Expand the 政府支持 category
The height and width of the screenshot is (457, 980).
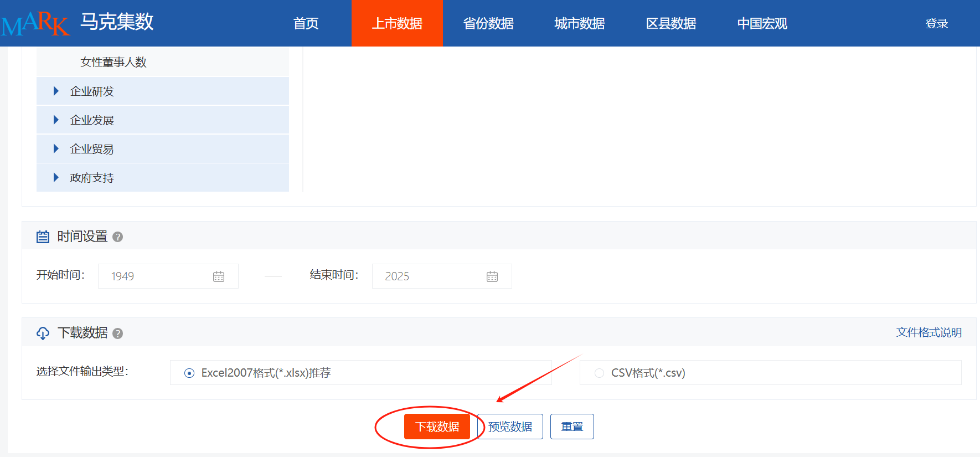(x=56, y=178)
